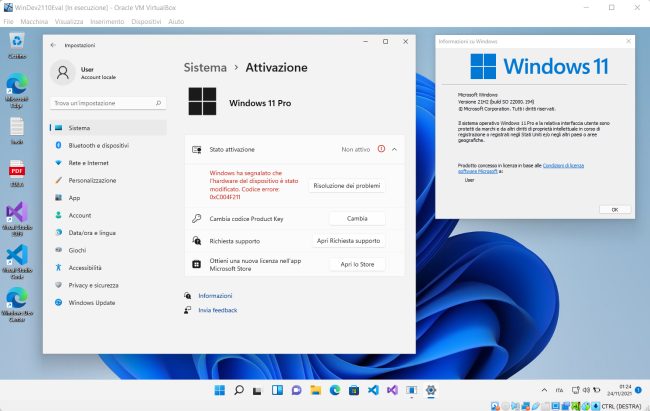Open Chat from the taskbar
Image resolution: width=650 pixels, height=411 pixels.
pos(296,390)
